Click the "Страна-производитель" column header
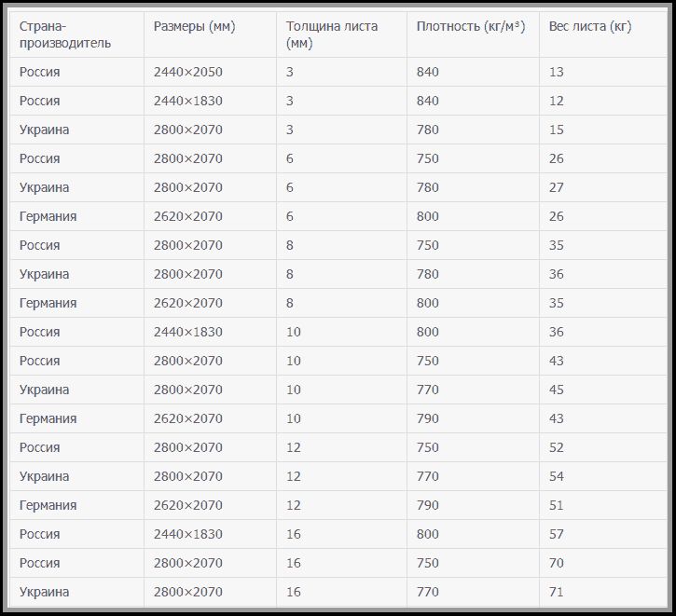 click(64, 34)
